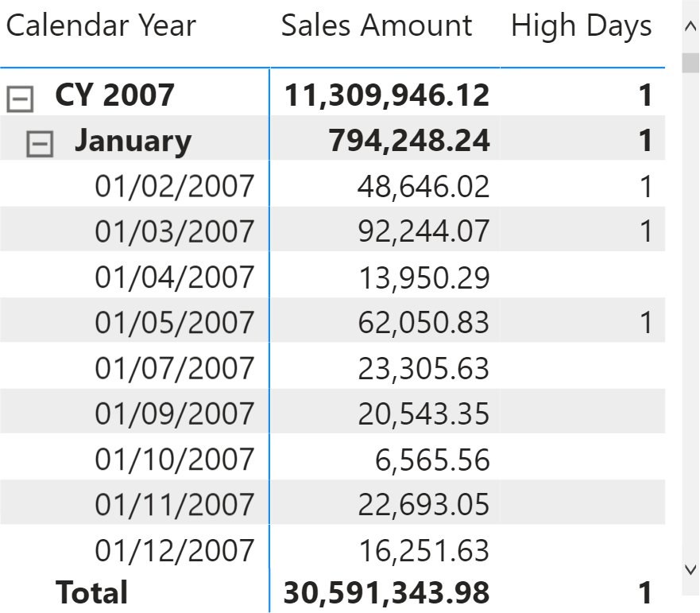The height and width of the screenshot is (613, 700).
Task: Click the 30,591,343.98 grand total value
Action: coord(387,593)
